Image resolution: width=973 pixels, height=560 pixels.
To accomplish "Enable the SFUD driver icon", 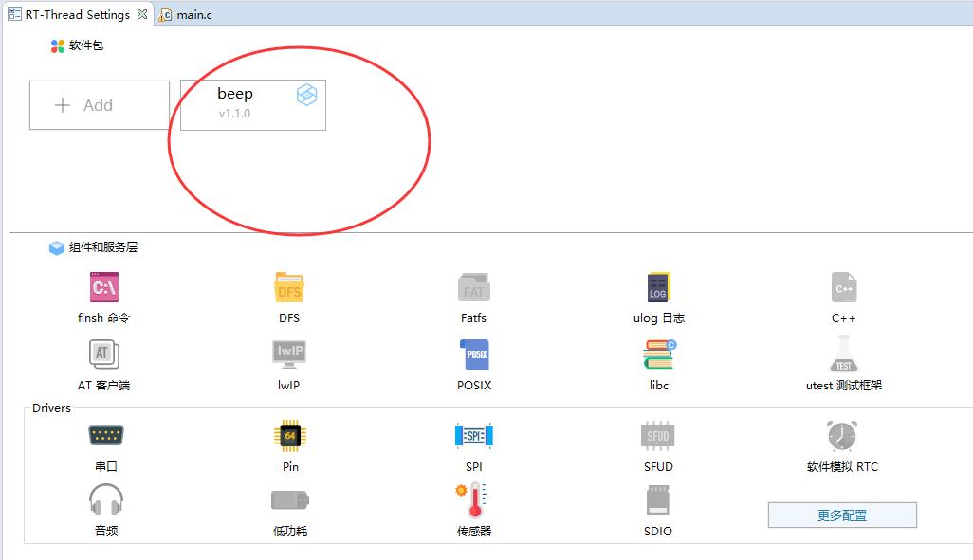I will point(658,435).
